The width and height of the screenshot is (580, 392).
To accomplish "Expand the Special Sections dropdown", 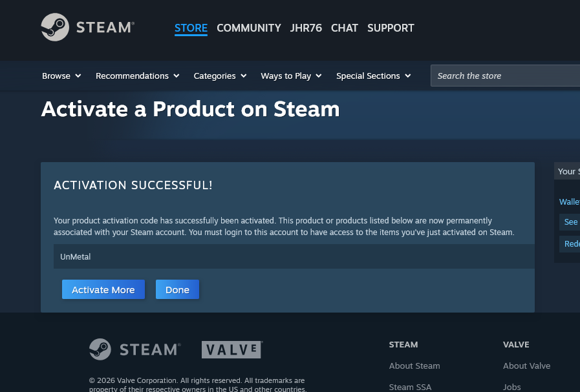I will (373, 76).
